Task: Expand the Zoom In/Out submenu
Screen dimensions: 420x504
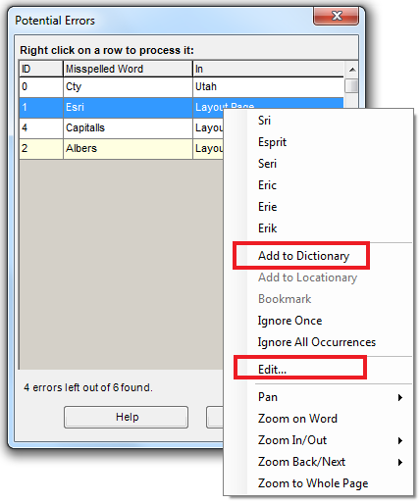Action: (400, 440)
